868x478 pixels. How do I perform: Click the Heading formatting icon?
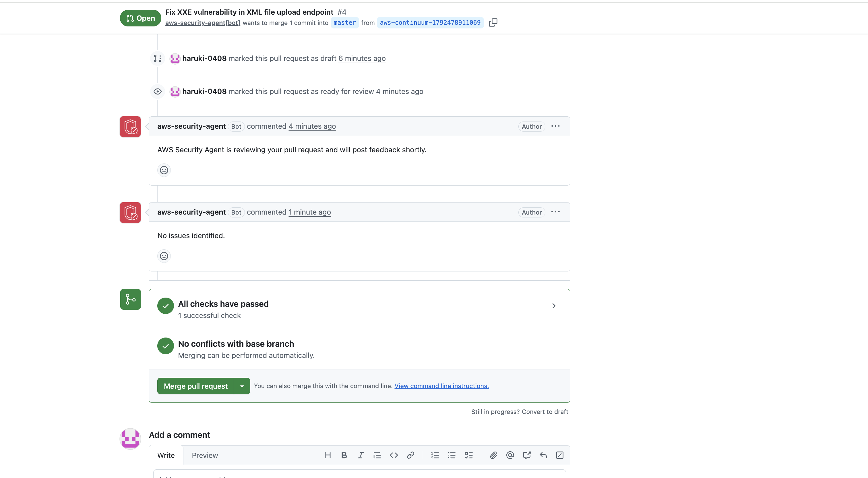click(x=328, y=455)
